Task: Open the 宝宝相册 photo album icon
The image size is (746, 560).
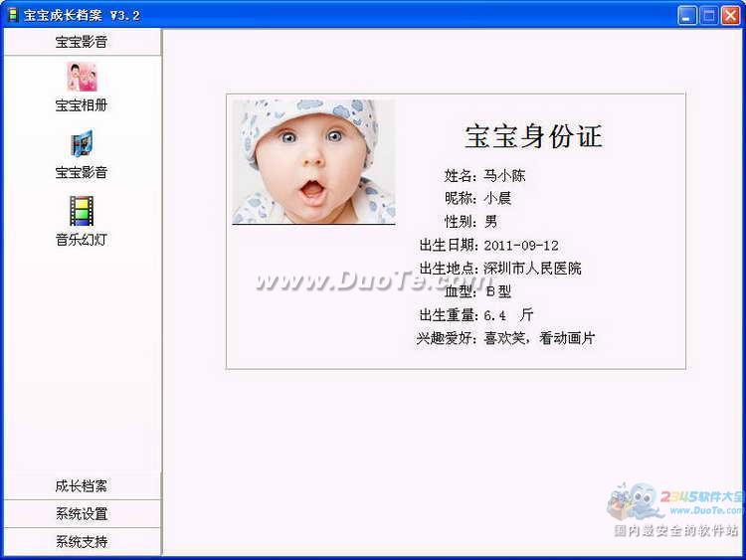Action: coord(81,77)
